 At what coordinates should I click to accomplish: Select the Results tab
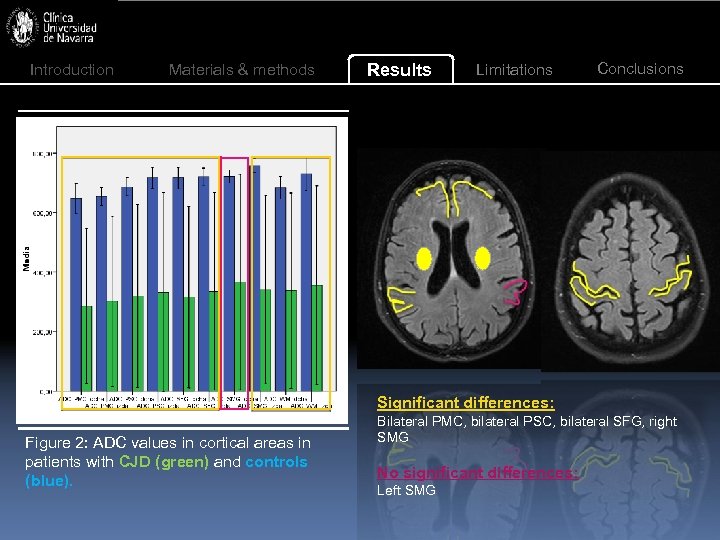click(x=400, y=69)
